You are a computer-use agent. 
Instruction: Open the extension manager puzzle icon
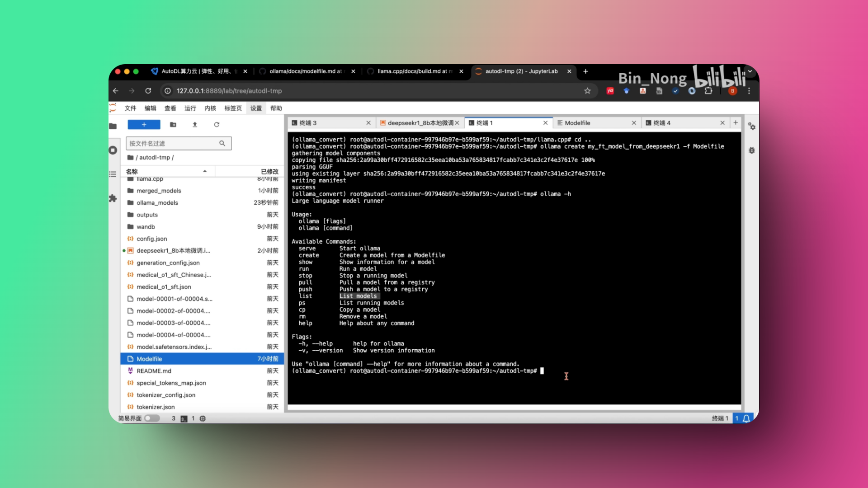point(113,198)
